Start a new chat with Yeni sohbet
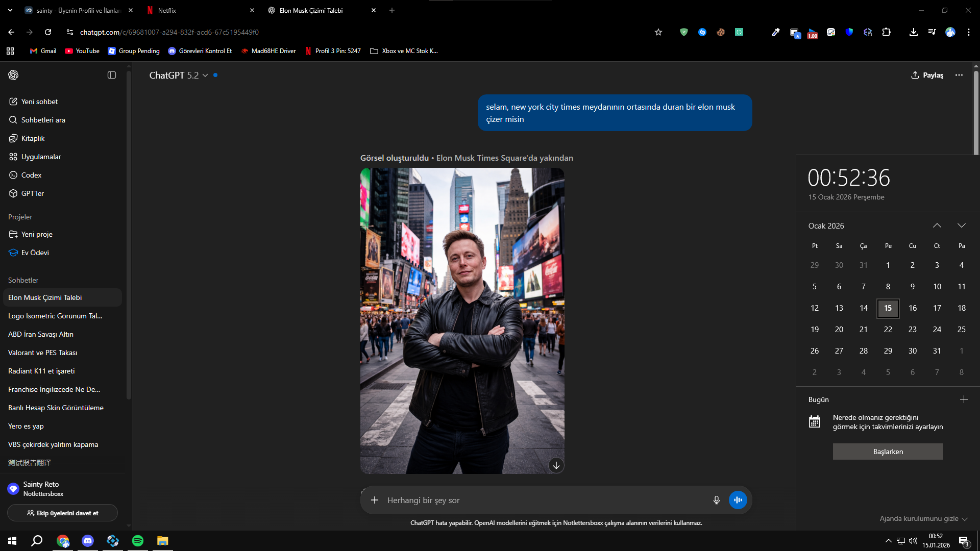980x551 pixels. [x=62, y=102]
